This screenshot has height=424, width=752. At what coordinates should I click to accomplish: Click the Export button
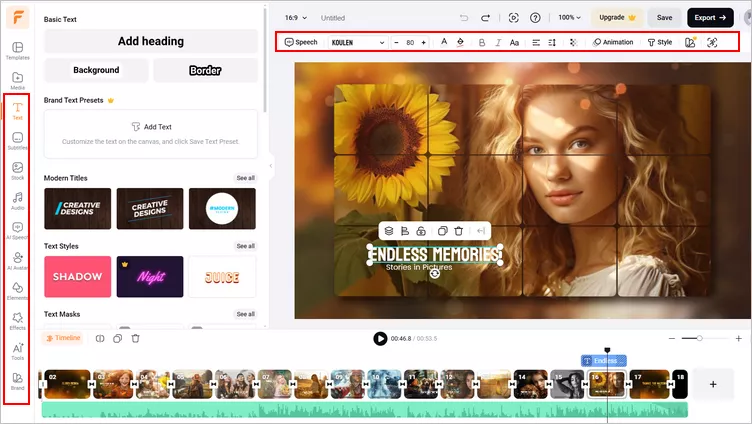(x=710, y=18)
